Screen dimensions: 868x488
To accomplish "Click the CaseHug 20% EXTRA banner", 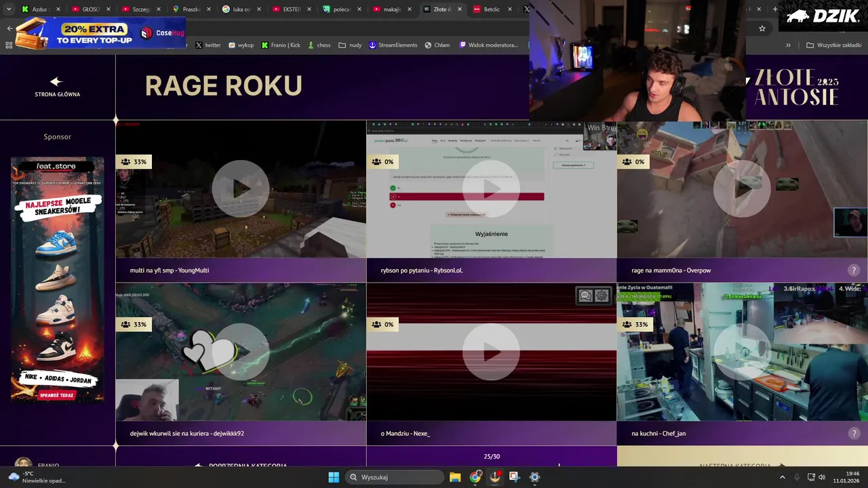I will pyautogui.click(x=100, y=33).
